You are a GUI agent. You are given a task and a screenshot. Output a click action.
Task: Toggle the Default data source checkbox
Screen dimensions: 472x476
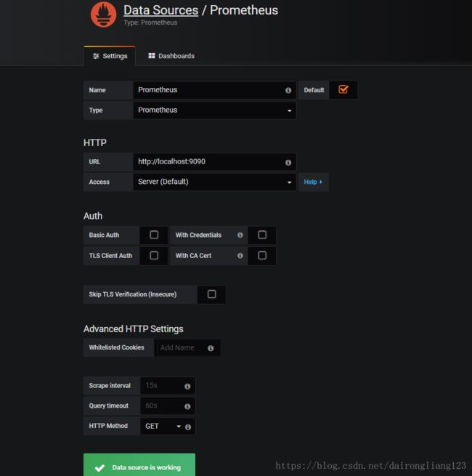click(x=343, y=89)
